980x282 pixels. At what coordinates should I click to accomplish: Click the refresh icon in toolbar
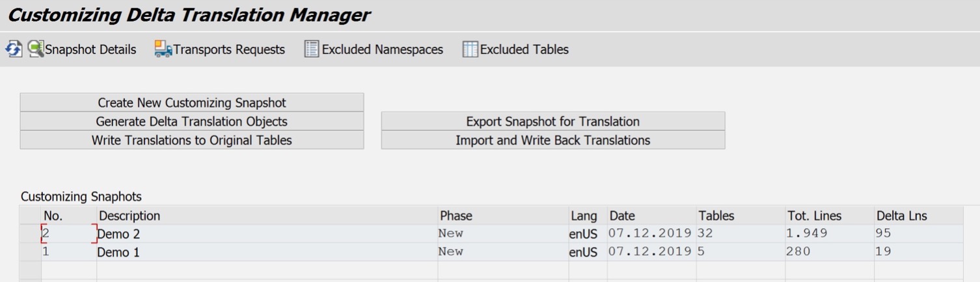click(14, 49)
